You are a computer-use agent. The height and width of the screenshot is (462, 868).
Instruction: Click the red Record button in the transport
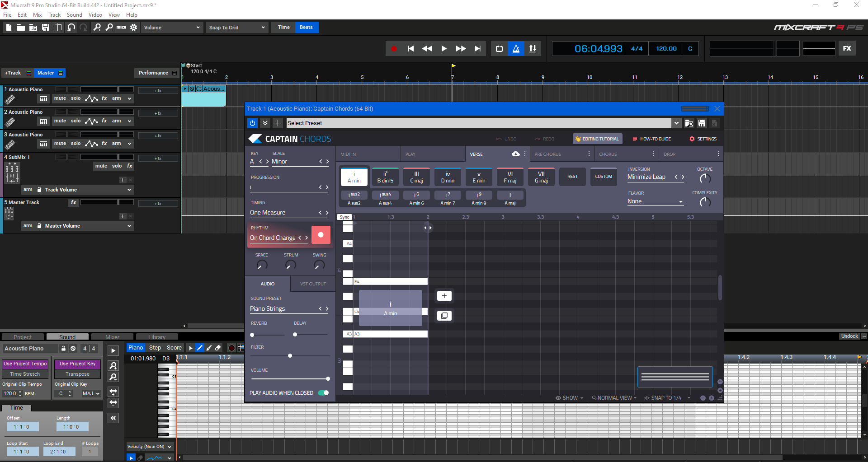click(x=394, y=49)
